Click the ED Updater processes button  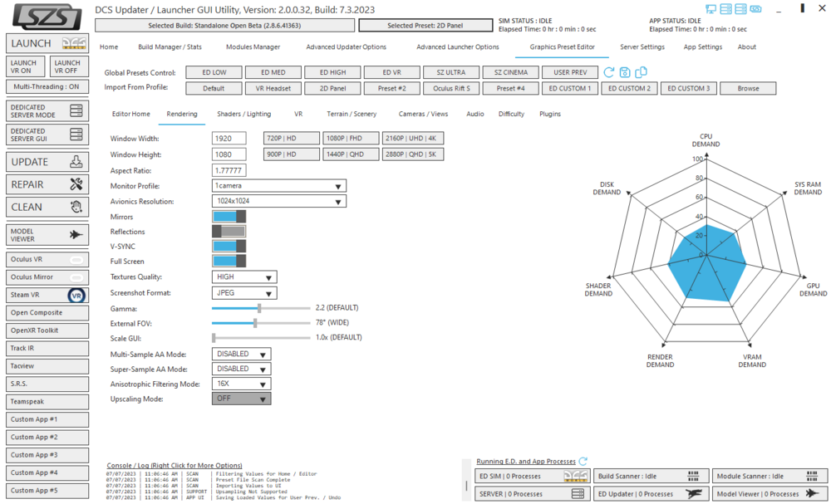click(x=651, y=494)
